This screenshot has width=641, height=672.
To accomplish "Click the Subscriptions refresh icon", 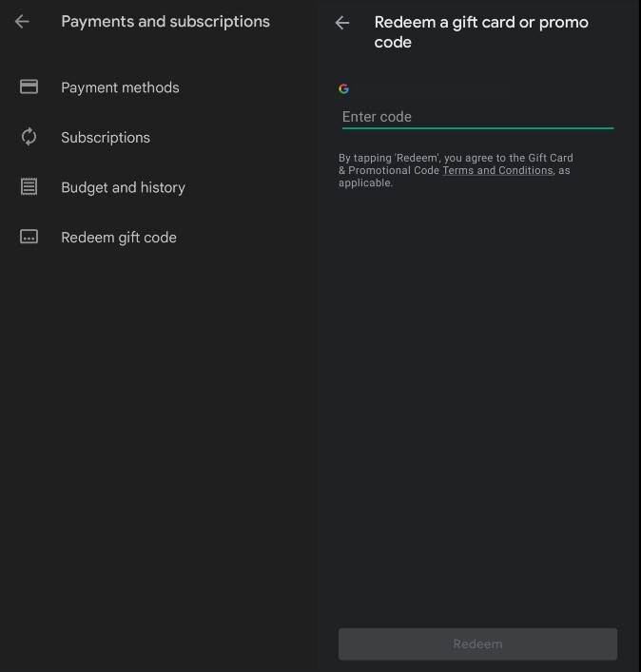I will tap(29, 137).
